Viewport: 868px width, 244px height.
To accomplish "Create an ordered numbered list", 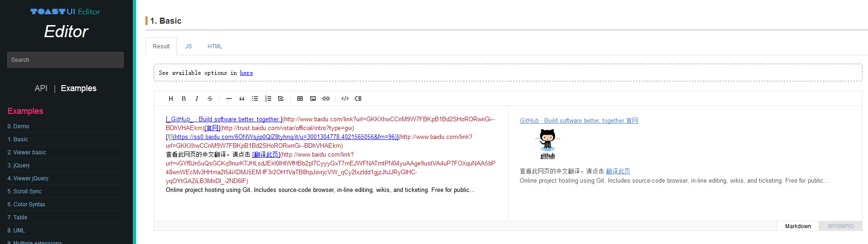I will point(268,99).
